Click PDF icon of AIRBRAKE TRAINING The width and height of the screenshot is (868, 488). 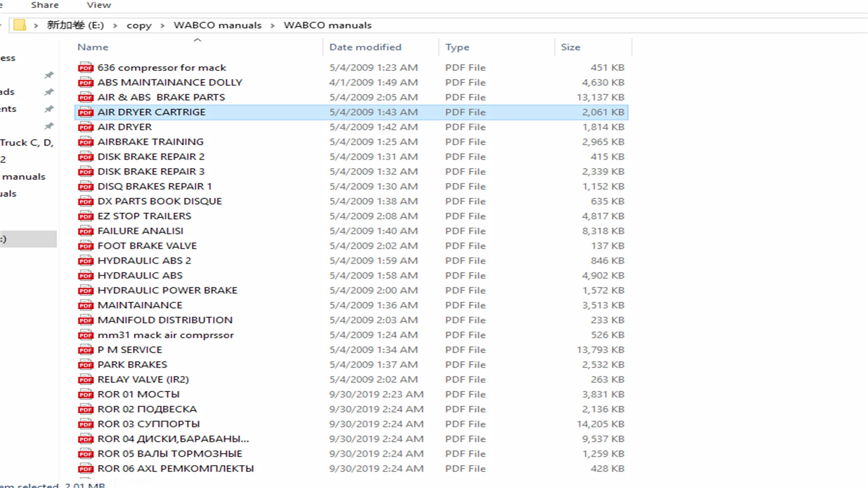(x=85, y=142)
